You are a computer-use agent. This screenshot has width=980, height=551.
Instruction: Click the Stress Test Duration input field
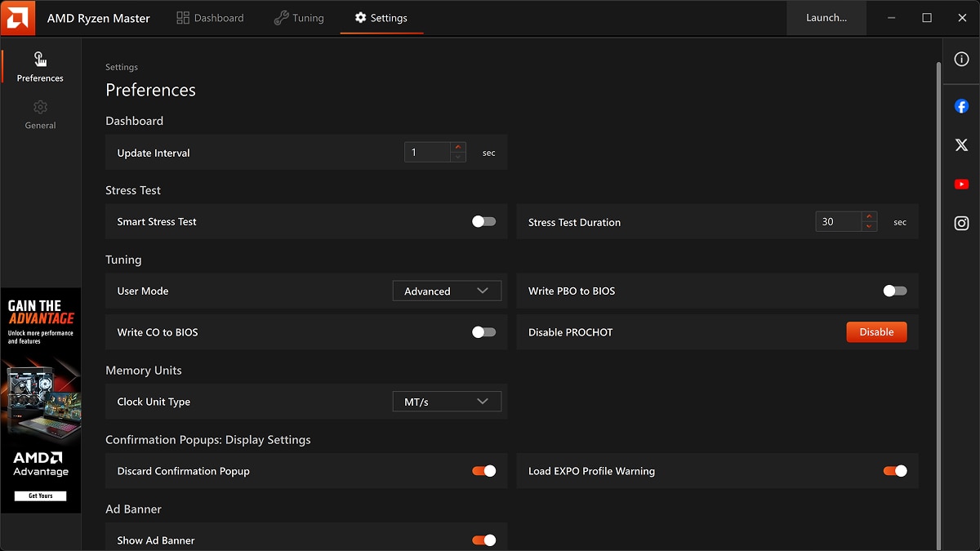839,222
